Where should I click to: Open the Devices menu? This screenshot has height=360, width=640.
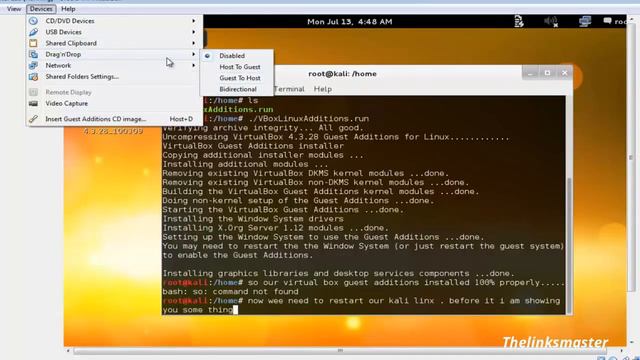[x=41, y=9]
